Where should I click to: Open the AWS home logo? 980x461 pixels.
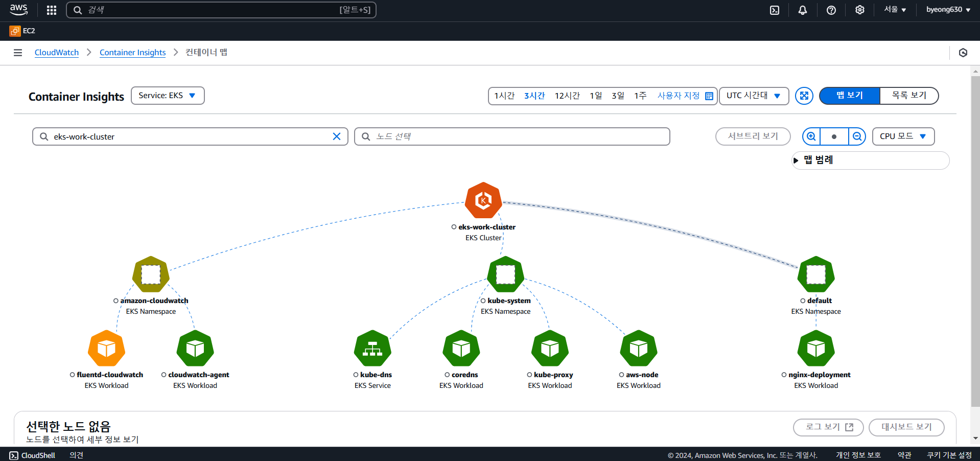(x=19, y=9)
